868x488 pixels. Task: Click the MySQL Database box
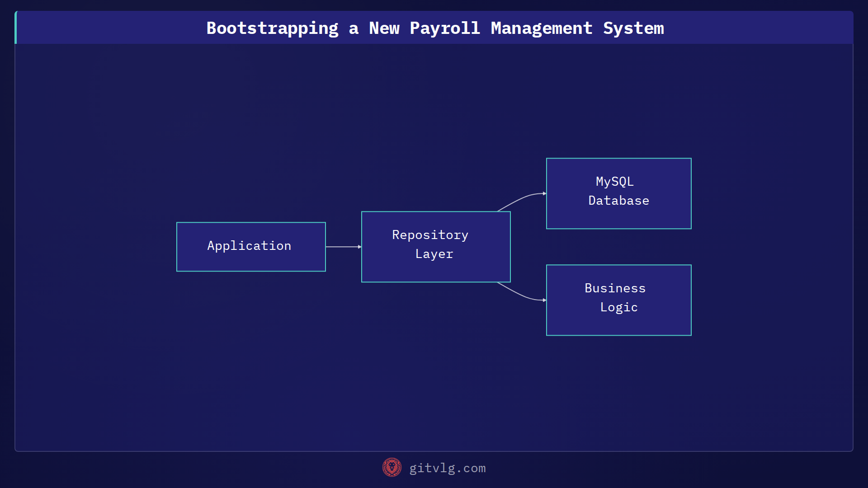(x=618, y=193)
